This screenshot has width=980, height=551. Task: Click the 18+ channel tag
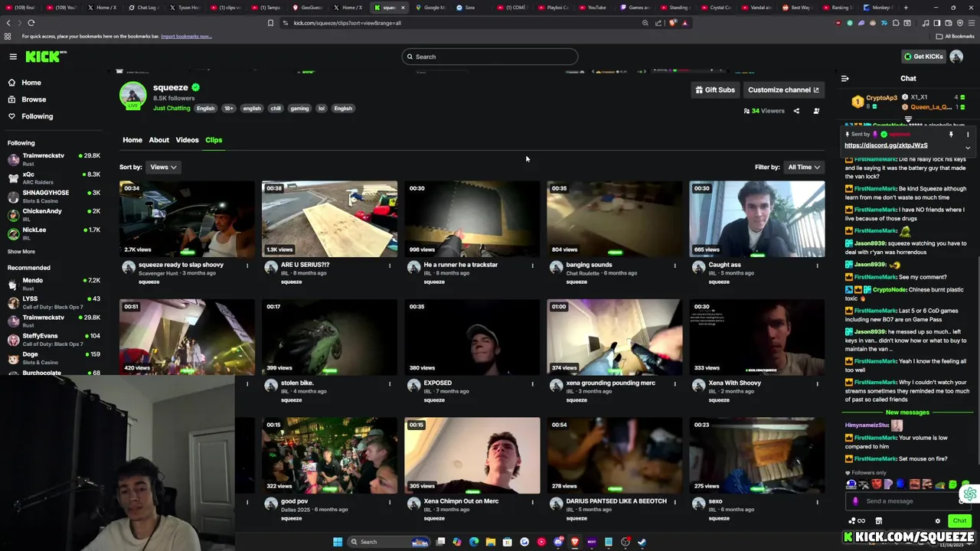coord(228,109)
